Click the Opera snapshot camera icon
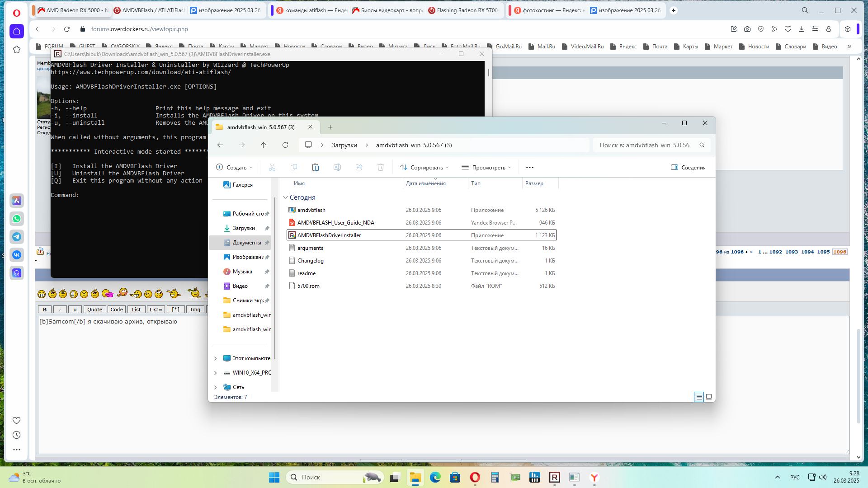The width and height of the screenshot is (868, 488). [x=747, y=29]
